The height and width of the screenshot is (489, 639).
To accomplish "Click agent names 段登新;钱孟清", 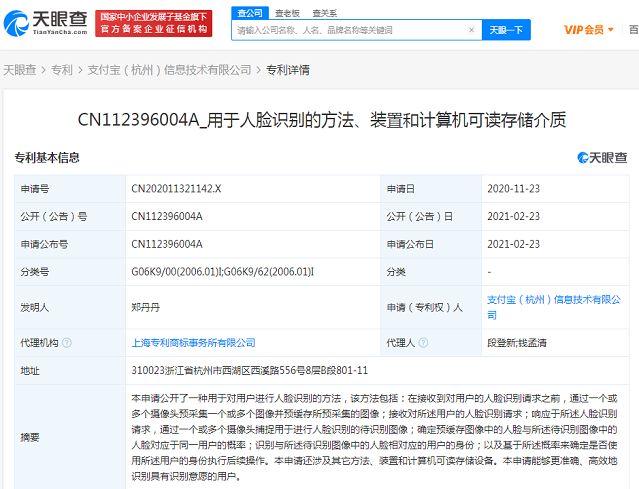I will [x=517, y=343].
